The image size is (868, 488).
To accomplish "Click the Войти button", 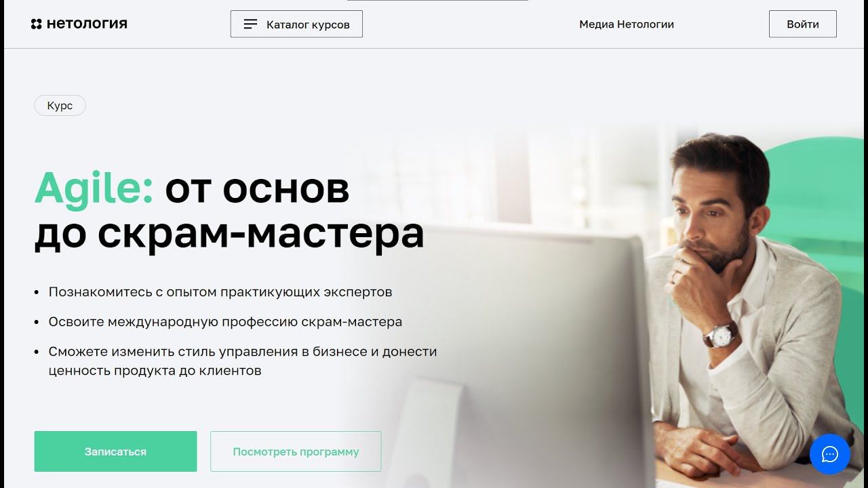I will 803,24.
